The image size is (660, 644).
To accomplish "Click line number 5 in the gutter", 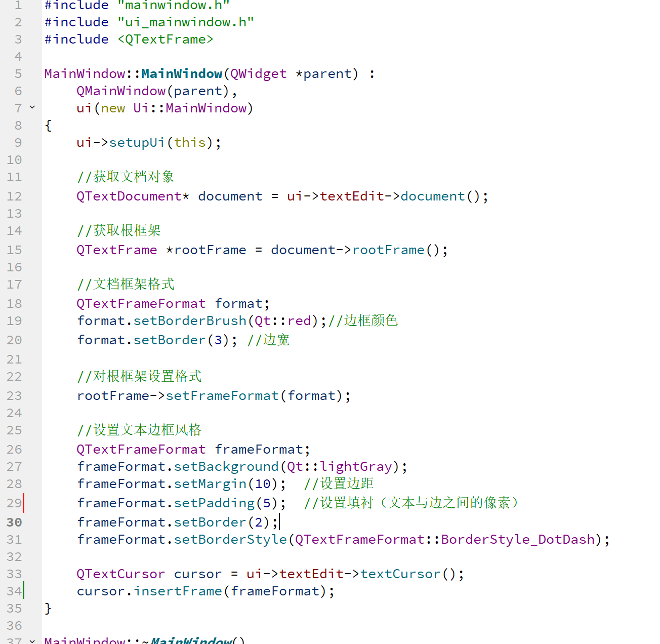I will 18,73.
